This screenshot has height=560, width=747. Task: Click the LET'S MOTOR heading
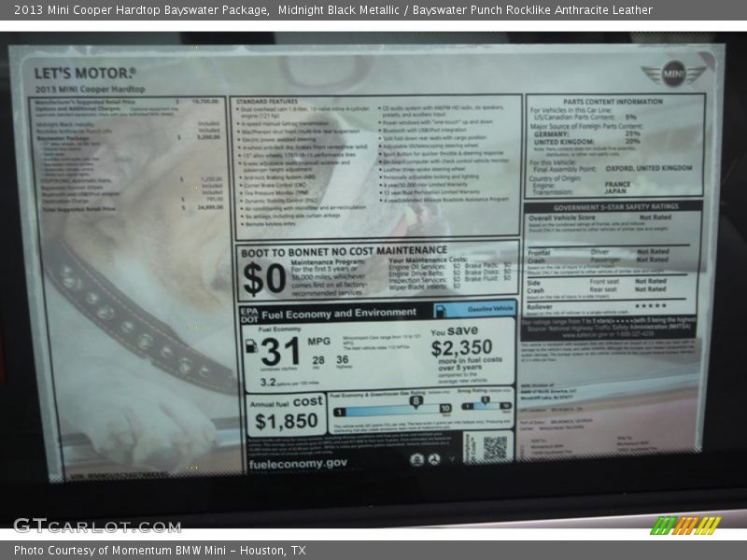coord(85,74)
